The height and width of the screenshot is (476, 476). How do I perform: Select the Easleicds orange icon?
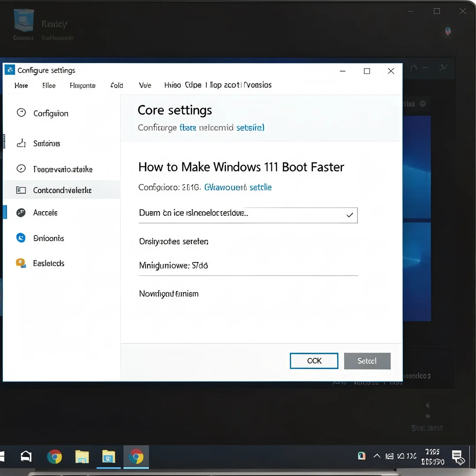click(21, 263)
